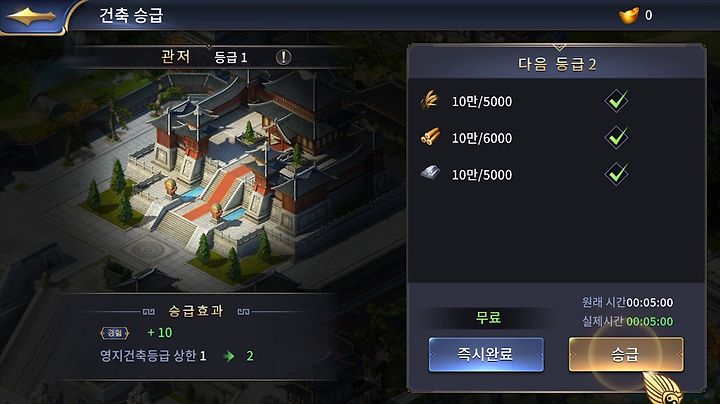720x404 pixels.
Task: Select the wood logs resource icon
Action: tap(430, 137)
